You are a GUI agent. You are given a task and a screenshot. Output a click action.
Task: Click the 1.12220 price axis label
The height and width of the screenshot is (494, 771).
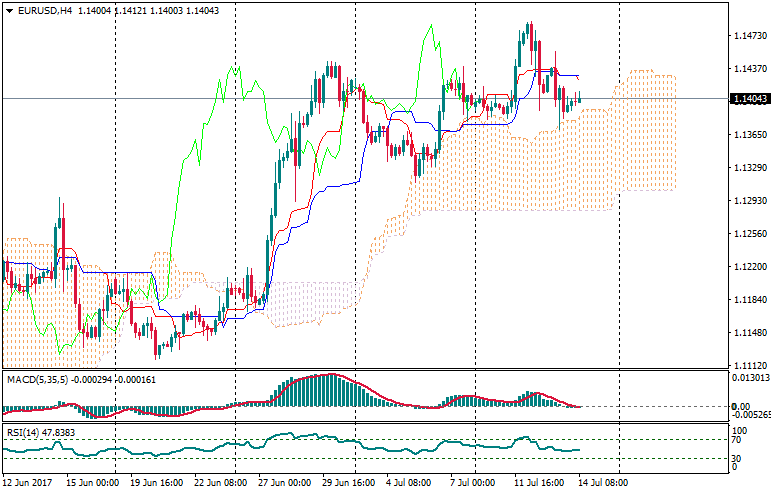pos(749,267)
